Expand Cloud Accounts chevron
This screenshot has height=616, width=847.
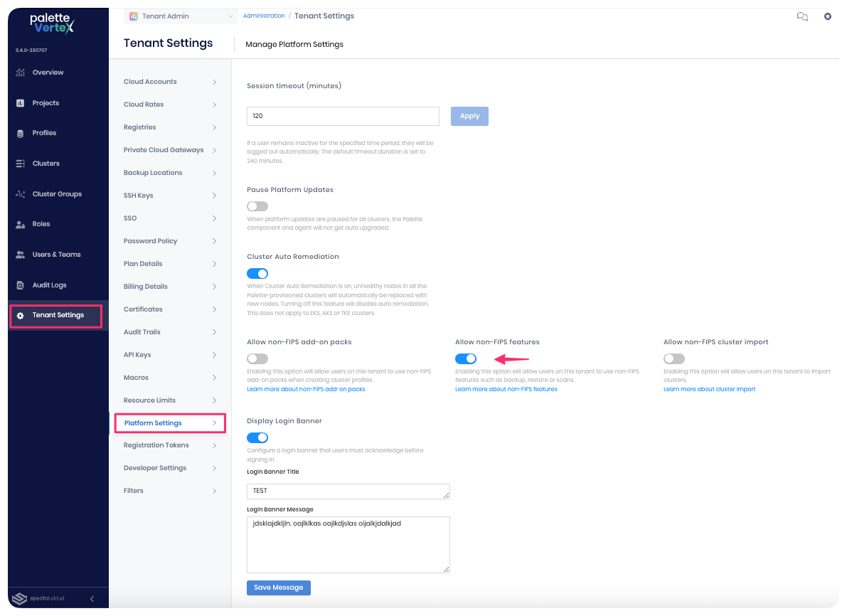click(x=215, y=82)
